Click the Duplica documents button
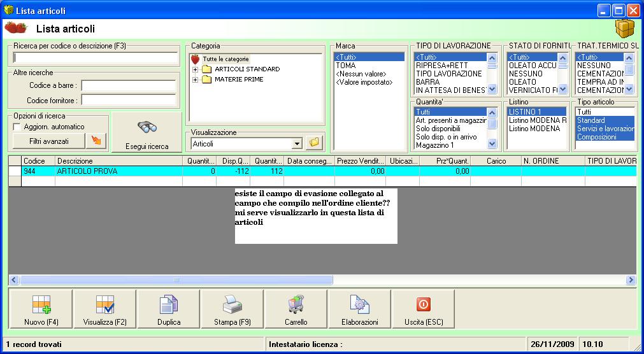 (169, 309)
